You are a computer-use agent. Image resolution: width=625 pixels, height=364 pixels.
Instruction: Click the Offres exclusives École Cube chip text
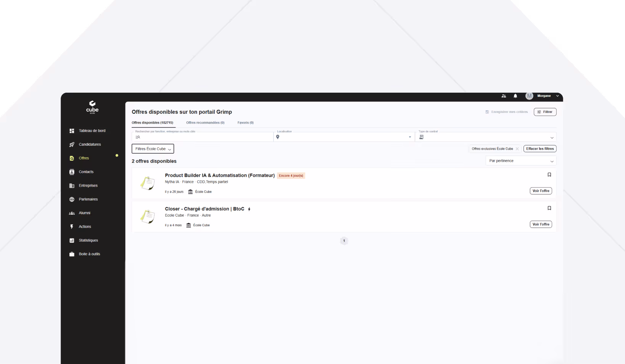(492, 149)
